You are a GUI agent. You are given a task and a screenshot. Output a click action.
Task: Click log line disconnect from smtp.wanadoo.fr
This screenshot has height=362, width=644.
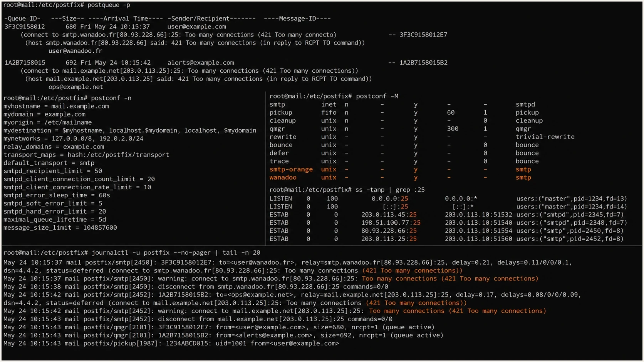[x=196, y=287]
